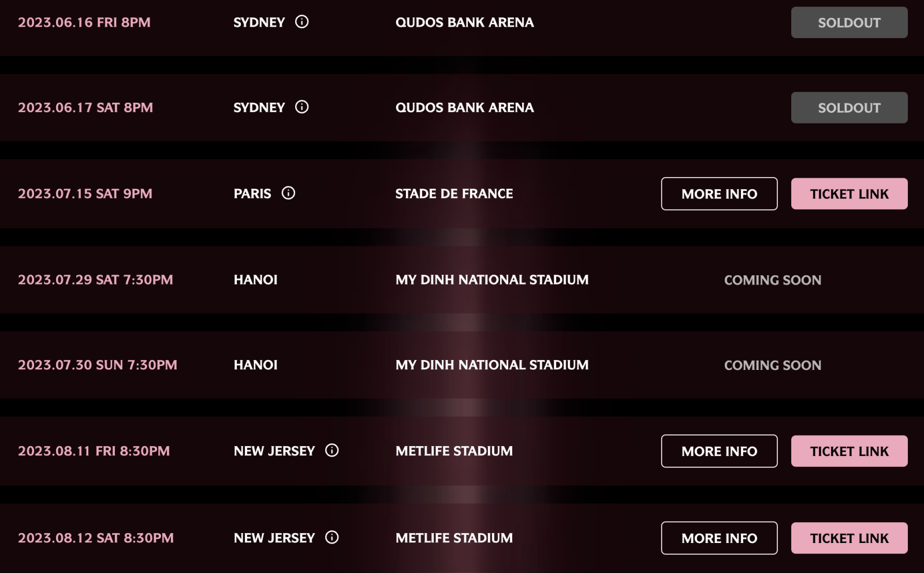Click info icon beside Sydney June 17 date
924x573 pixels.
click(x=302, y=107)
